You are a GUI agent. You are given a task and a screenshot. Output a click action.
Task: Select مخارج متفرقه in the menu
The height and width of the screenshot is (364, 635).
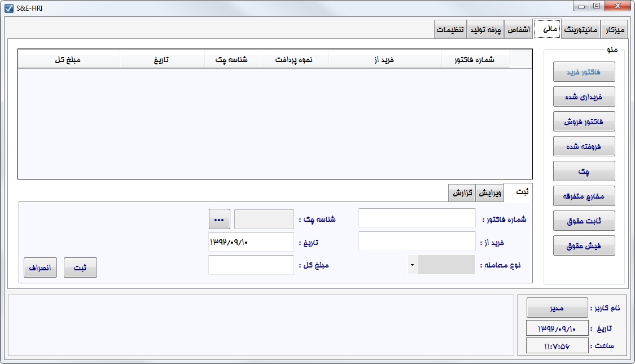(584, 196)
